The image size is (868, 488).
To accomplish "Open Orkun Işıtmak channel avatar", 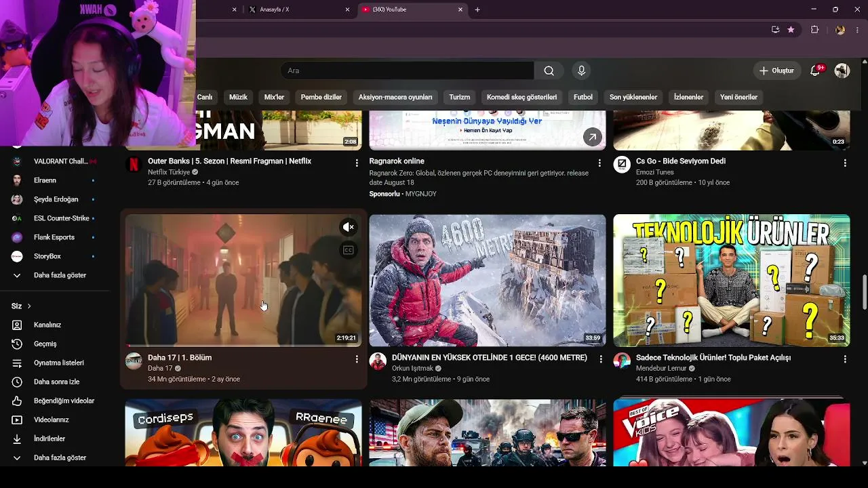I will coord(378,361).
